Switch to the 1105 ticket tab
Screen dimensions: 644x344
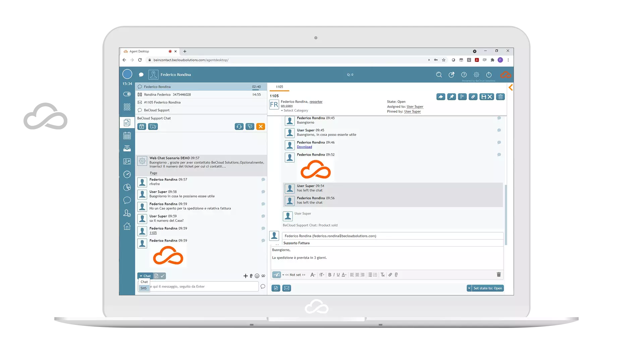tap(279, 87)
